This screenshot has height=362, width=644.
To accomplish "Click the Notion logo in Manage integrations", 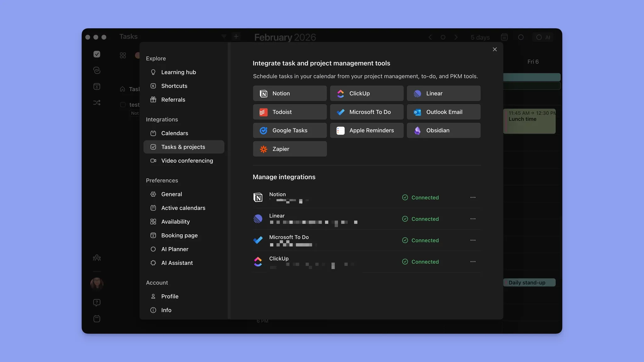I will (x=258, y=197).
